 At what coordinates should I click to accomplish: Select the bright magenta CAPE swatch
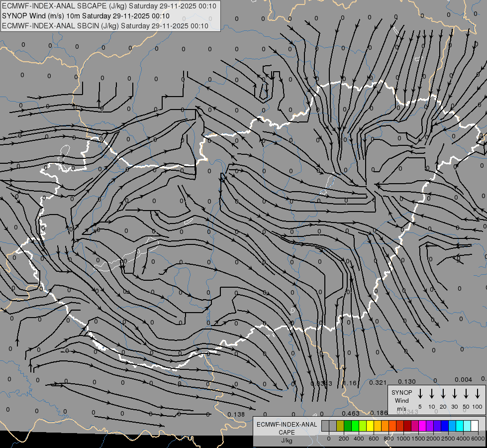pos(422,426)
